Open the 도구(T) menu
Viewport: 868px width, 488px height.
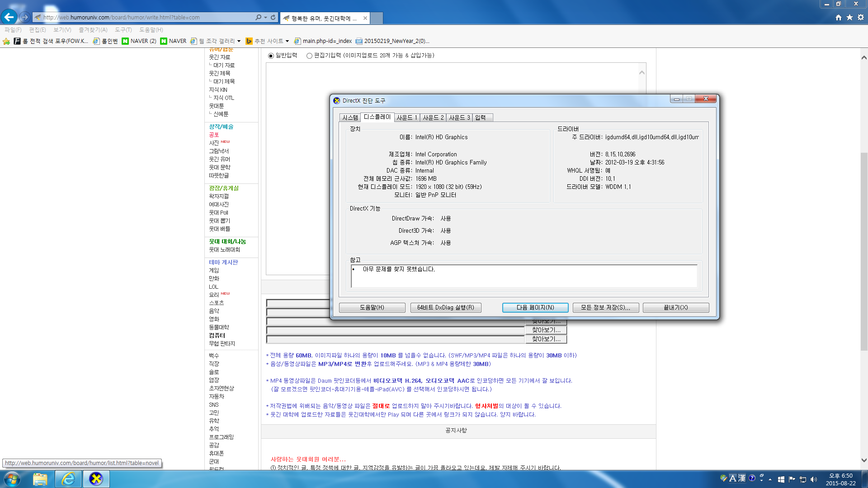pos(123,30)
